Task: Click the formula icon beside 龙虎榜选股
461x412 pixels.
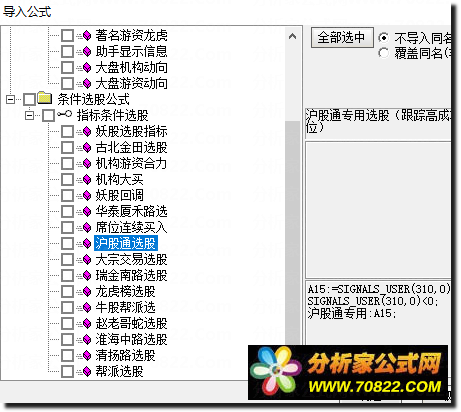Action: coord(87,292)
